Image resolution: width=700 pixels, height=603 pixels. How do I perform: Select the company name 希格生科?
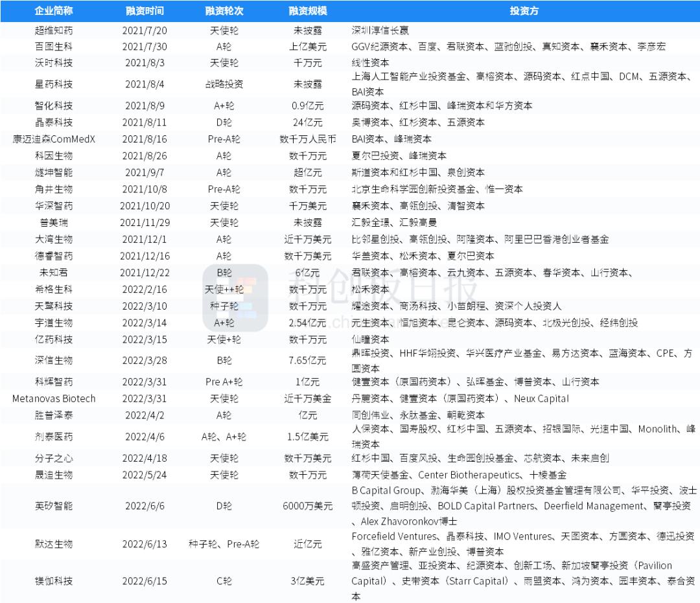coord(54,290)
